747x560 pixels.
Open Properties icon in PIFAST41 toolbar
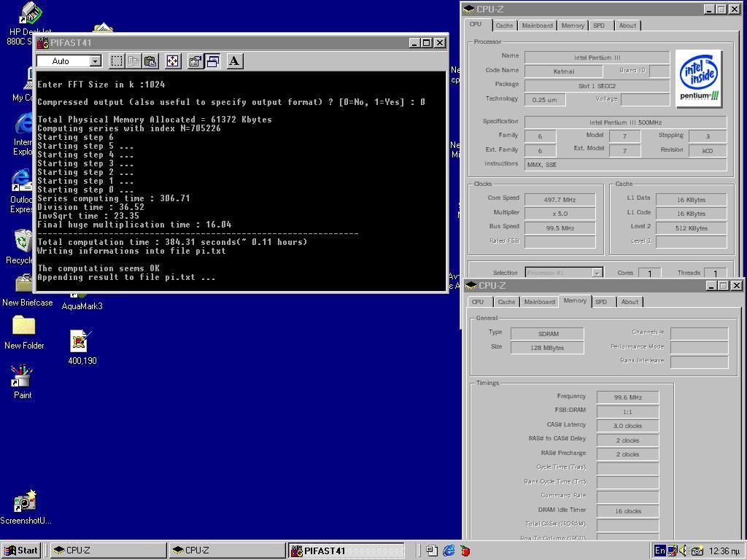(x=195, y=61)
